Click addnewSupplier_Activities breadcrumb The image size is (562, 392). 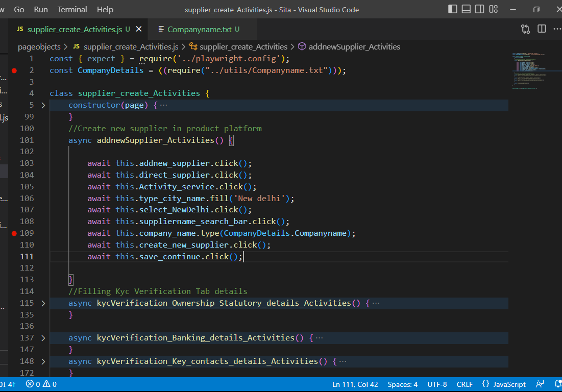pyautogui.click(x=354, y=46)
